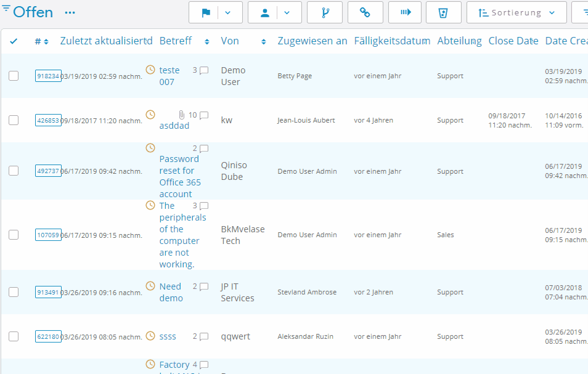Open ticket number 107059

tap(48, 235)
